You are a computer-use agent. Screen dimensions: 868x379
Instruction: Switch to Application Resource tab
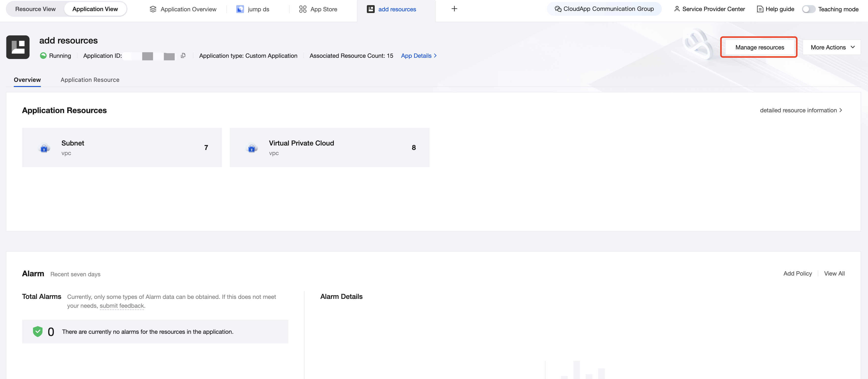pos(90,80)
